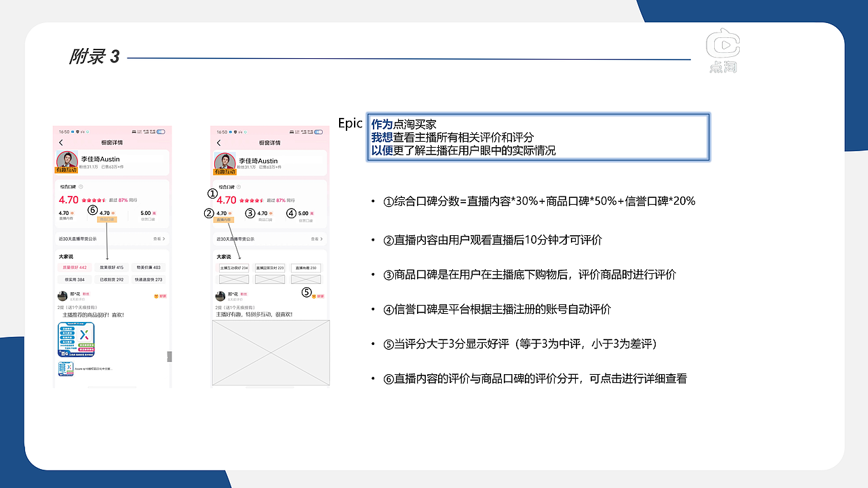Select the 快递速度快 273 tag
This screenshot has height=488, width=868.
(149, 279)
